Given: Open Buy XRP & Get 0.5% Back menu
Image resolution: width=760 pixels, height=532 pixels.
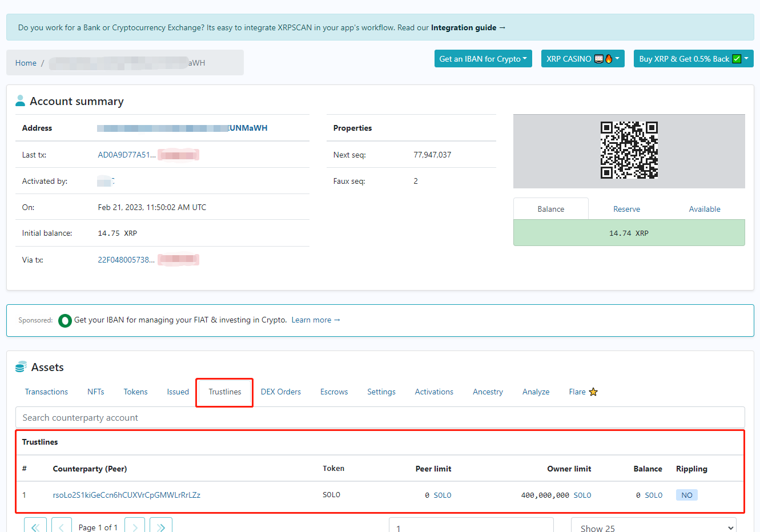Looking at the screenshot, I should point(693,59).
